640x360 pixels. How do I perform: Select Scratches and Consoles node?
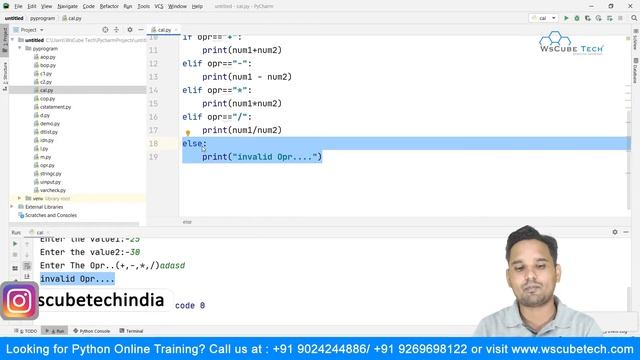(x=47, y=215)
